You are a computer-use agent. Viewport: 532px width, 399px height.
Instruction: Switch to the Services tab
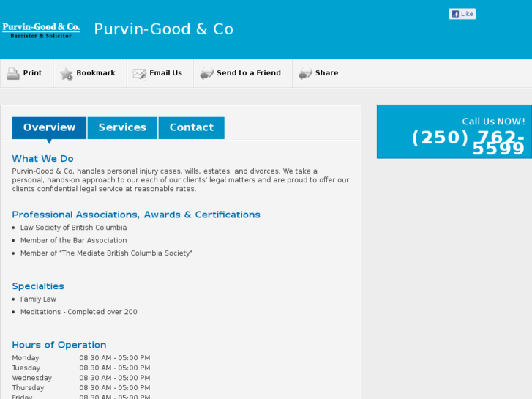(x=122, y=127)
